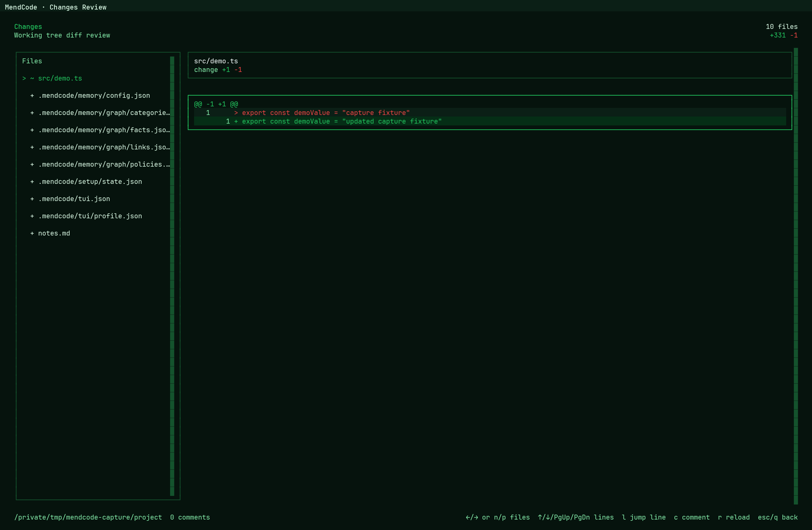This screenshot has height=530, width=812.
Task: Click the src/demo.ts diff header title
Action: [216, 61]
